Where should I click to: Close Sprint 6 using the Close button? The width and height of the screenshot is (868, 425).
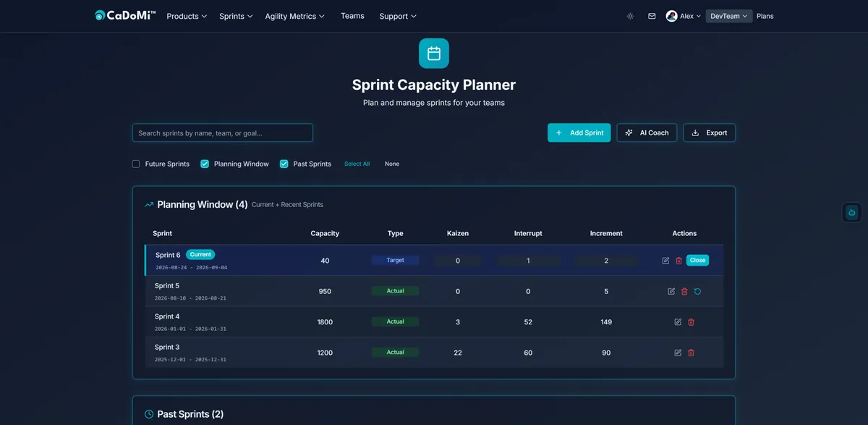(697, 260)
